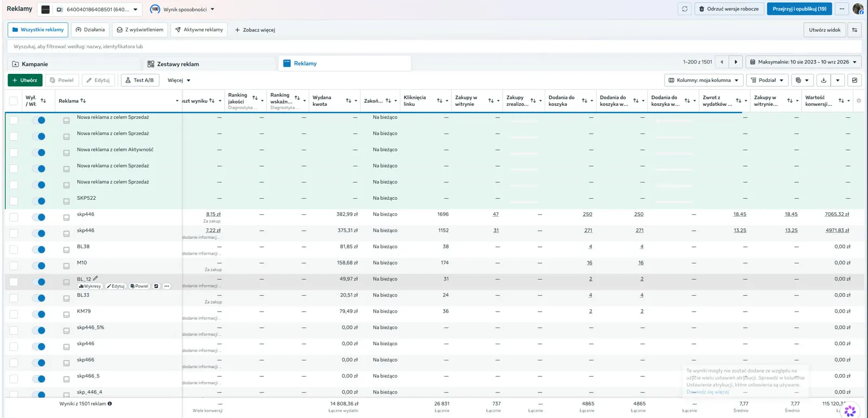Tick the select-all checkbox in the table header

pyautogui.click(x=14, y=100)
